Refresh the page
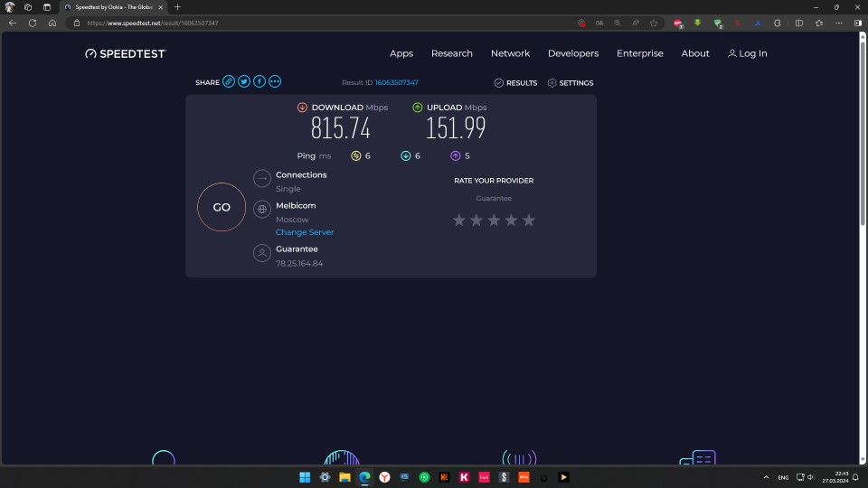 (x=33, y=23)
